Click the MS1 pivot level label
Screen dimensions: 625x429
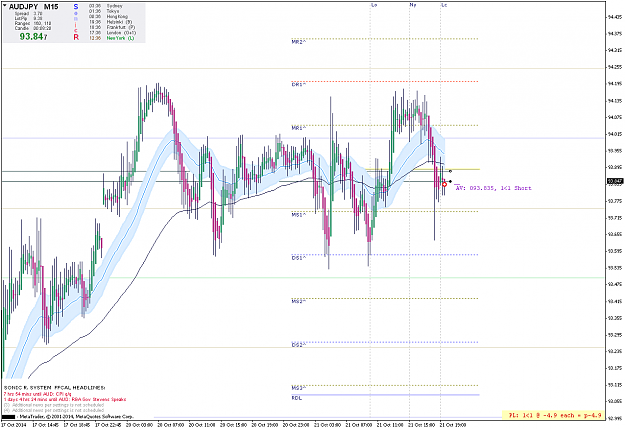pos(299,214)
